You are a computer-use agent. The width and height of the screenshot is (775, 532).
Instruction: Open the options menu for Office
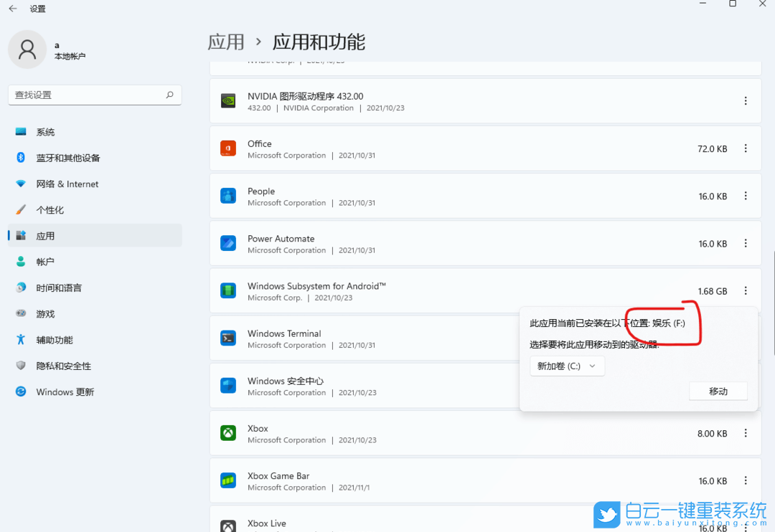[746, 148]
